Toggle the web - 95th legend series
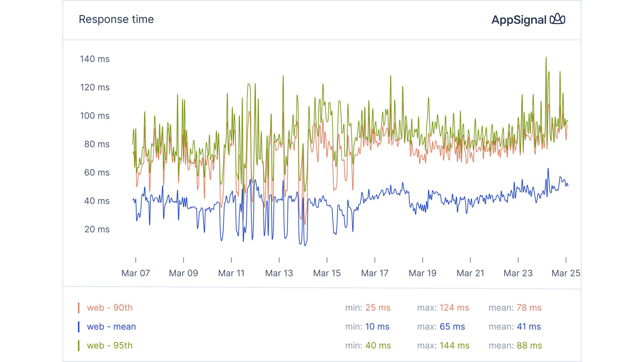 click(x=110, y=346)
